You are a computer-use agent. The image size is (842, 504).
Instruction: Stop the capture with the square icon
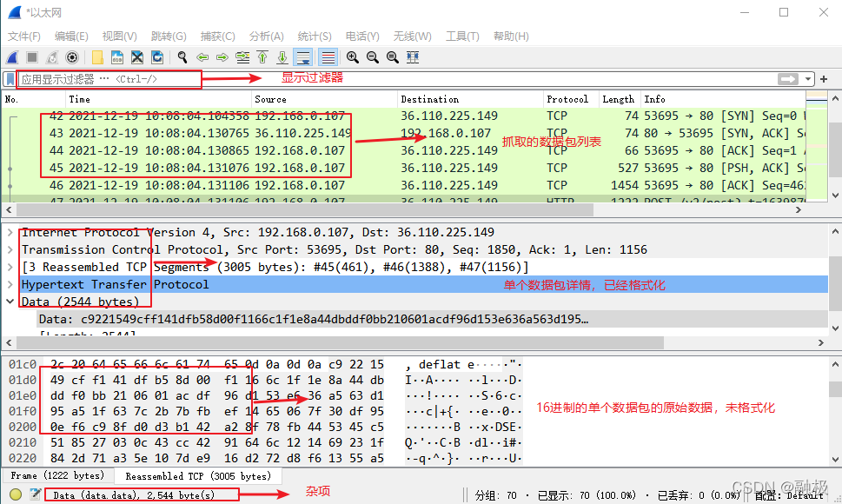coord(32,57)
